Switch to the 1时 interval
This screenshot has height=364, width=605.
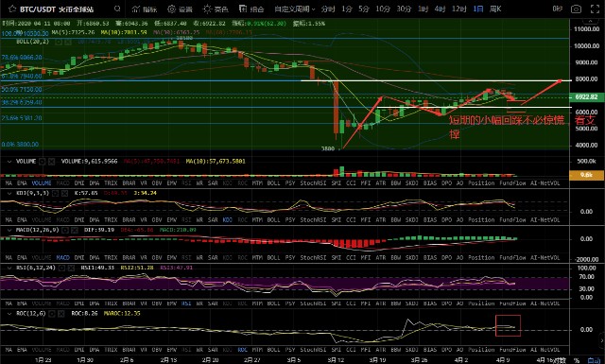coord(423,9)
